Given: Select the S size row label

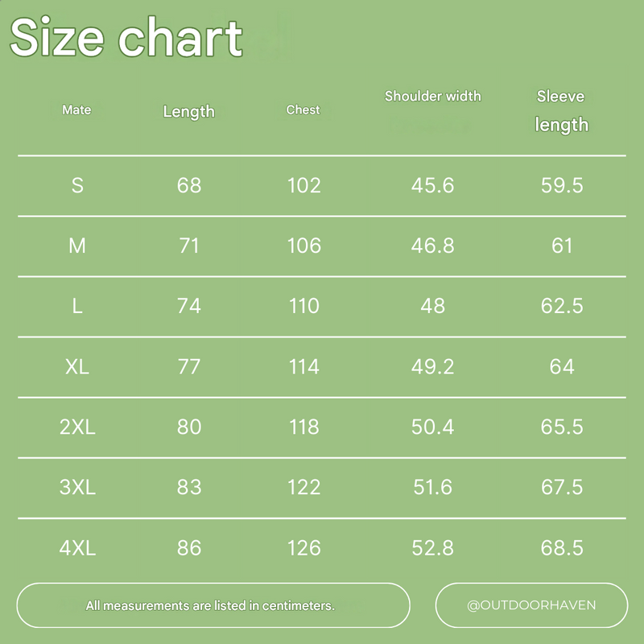Looking at the screenshot, I should click(x=77, y=185).
